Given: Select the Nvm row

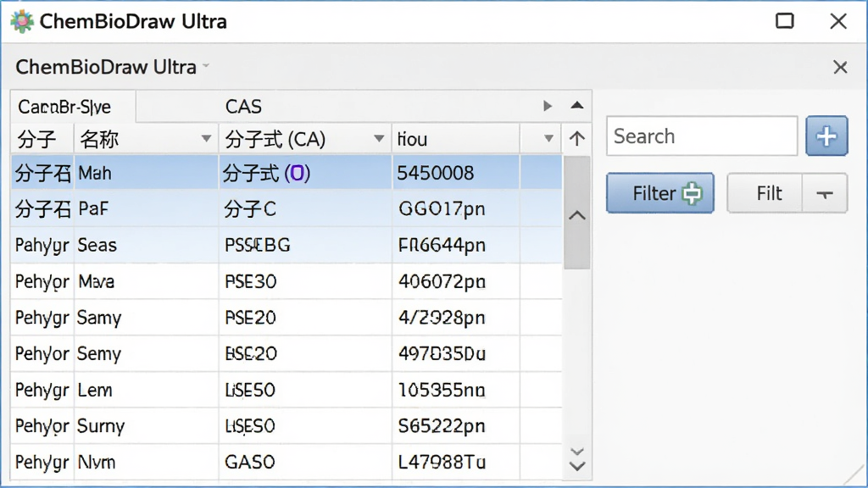Looking at the screenshot, I should pyautogui.click(x=287, y=462).
